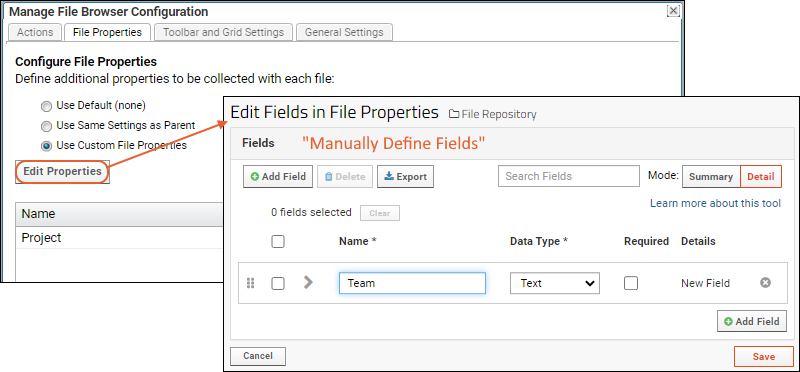This screenshot has width=800, height=372.
Task: Close the Manage File Browser Configuration dialog
Action: pyautogui.click(x=673, y=11)
